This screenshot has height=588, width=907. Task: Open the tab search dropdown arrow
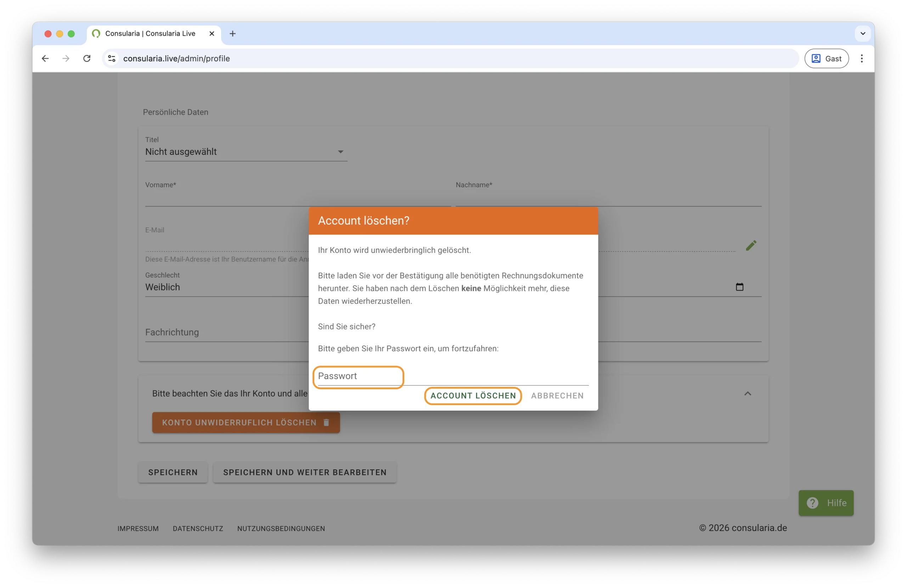pyautogui.click(x=863, y=34)
